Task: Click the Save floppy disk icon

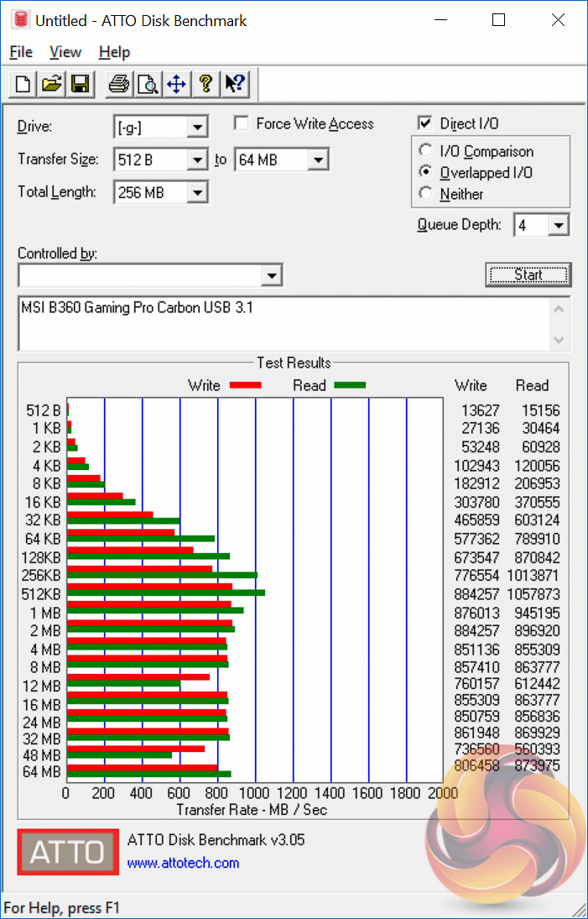Action: (x=80, y=84)
